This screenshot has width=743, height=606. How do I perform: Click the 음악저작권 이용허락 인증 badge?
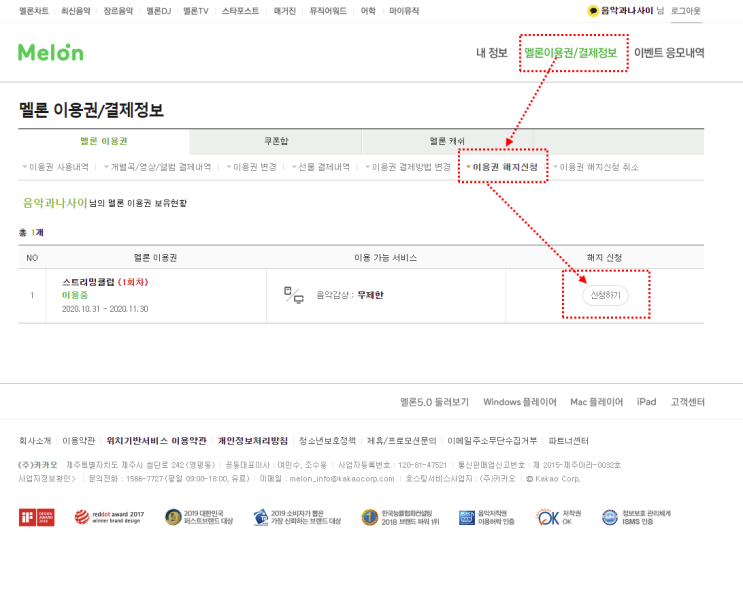tap(487, 517)
